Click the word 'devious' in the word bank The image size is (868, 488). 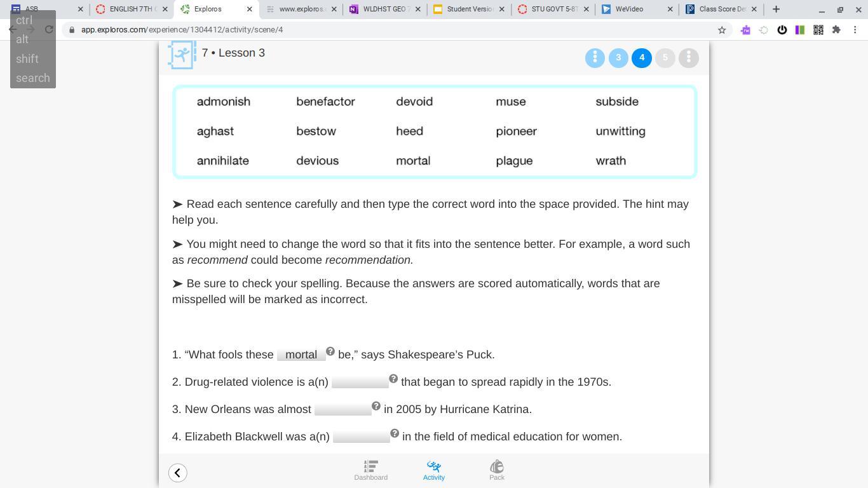point(318,161)
